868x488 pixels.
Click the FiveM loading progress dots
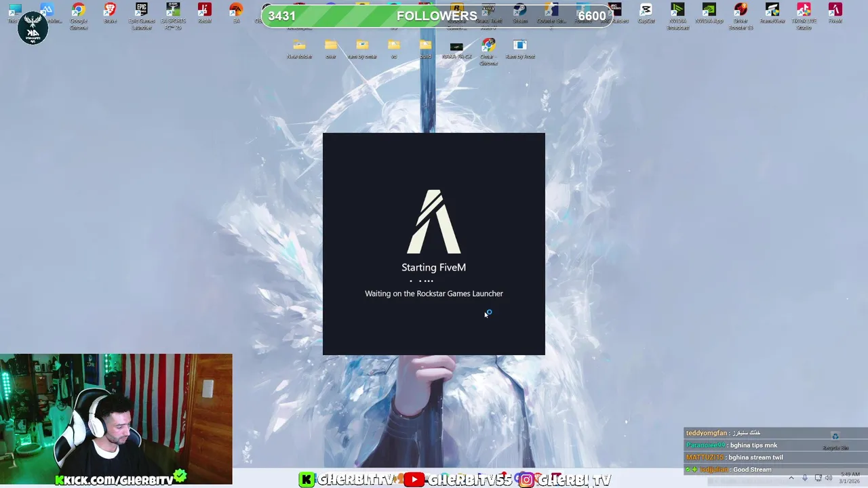click(x=421, y=281)
